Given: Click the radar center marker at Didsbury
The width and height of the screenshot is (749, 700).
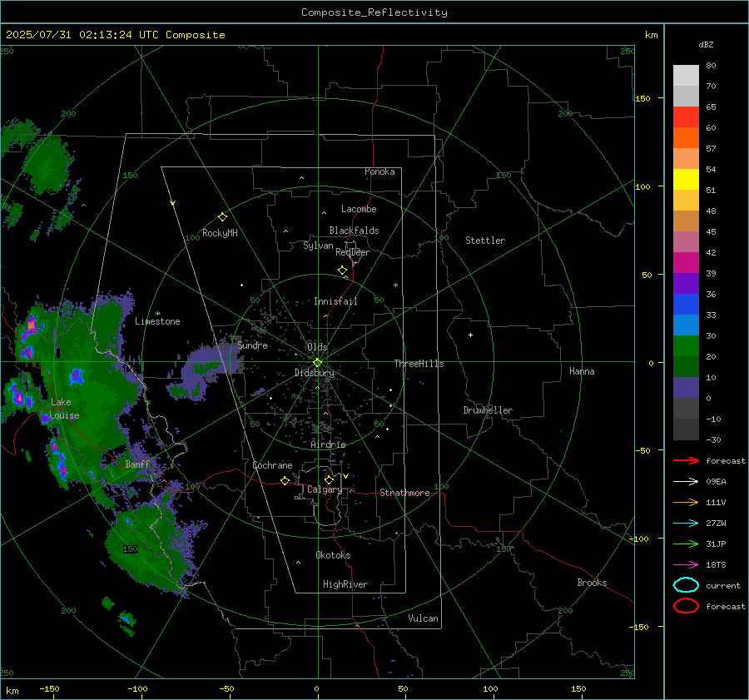Looking at the screenshot, I should [317, 363].
